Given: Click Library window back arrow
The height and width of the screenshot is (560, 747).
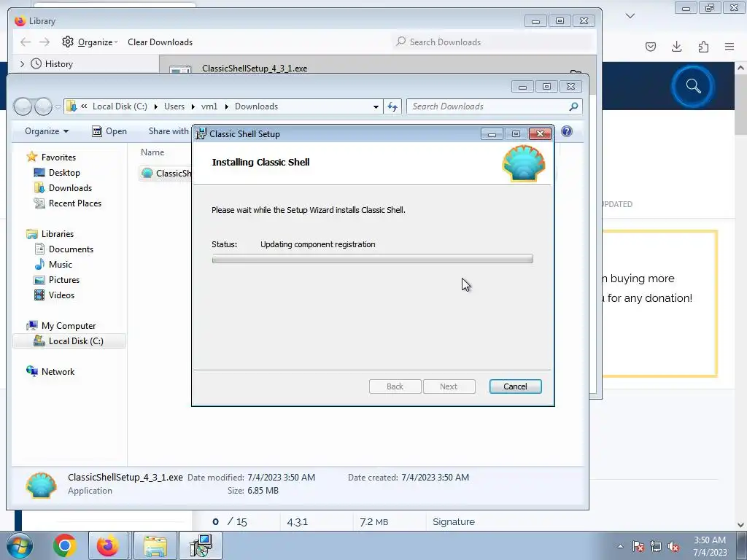Looking at the screenshot, I should (x=26, y=42).
